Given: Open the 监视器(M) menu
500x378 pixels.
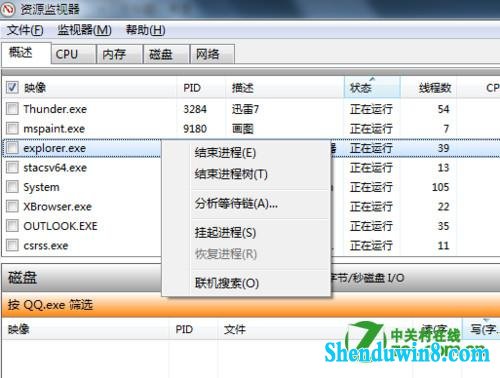Looking at the screenshot, I should [x=84, y=30].
